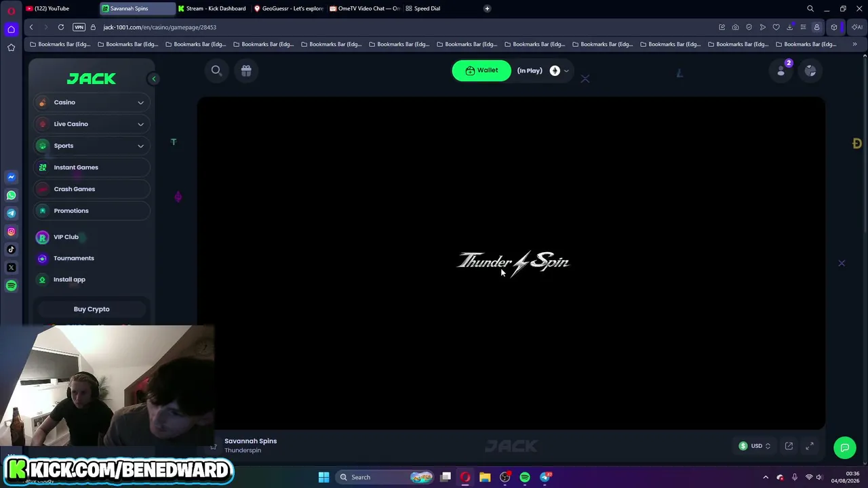Screen dimensions: 868x488
Task: Add page to bookmarks with heart icon
Action: [776, 27]
